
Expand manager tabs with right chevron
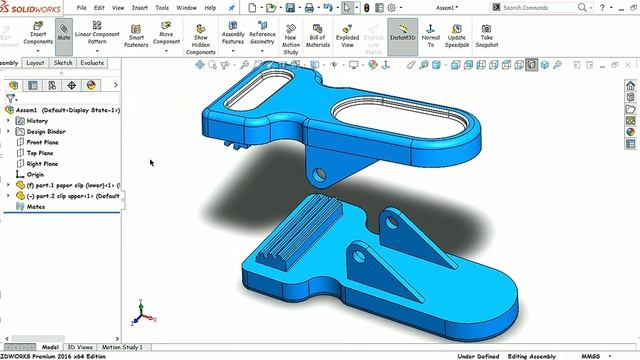click(x=116, y=85)
